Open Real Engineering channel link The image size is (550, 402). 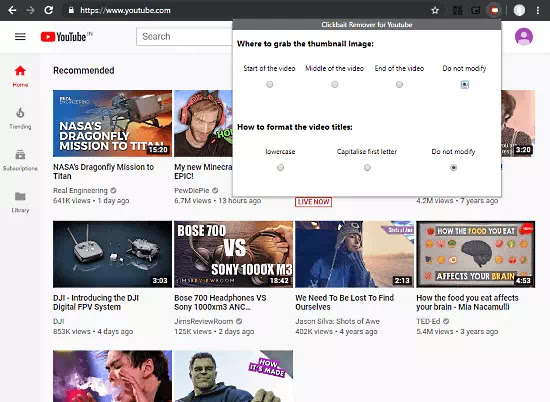(x=80, y=190)
